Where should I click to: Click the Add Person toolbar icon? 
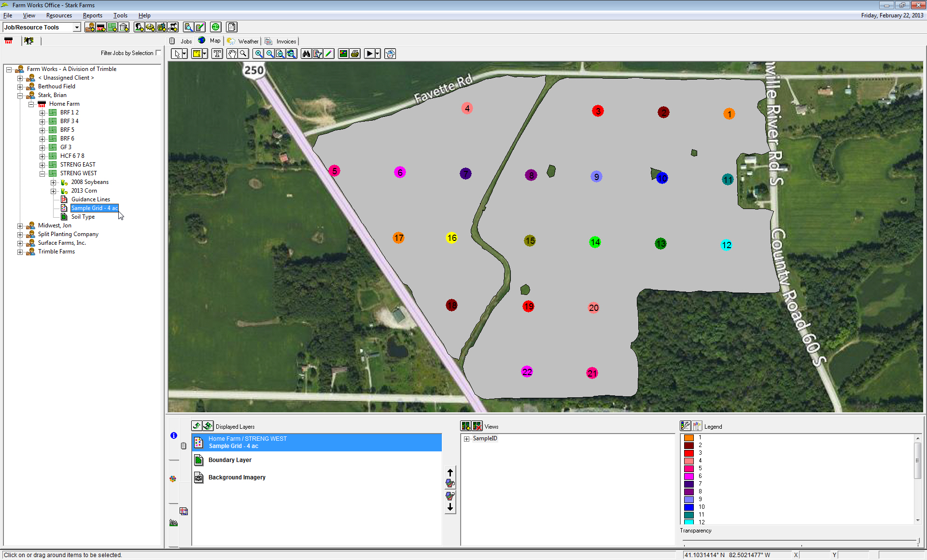pyautogui.click(x=140, y=27)
